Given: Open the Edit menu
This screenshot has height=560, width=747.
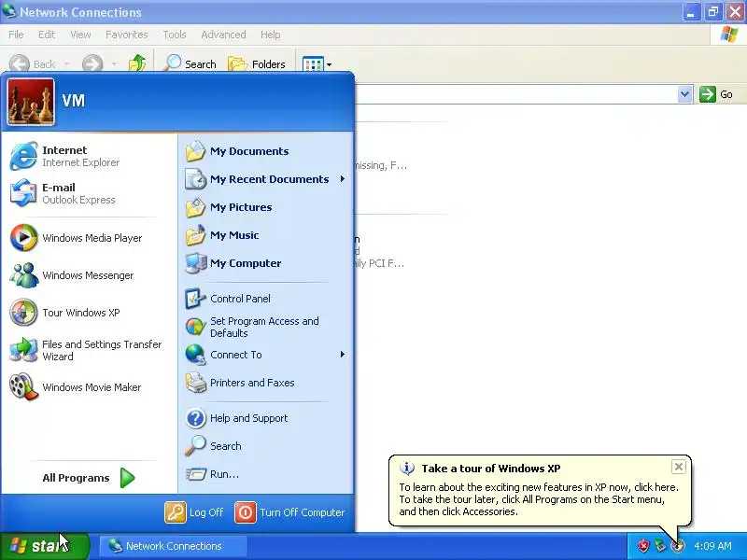Looking at the screenshot, I should pyautogui.click(x=47, y=35).
